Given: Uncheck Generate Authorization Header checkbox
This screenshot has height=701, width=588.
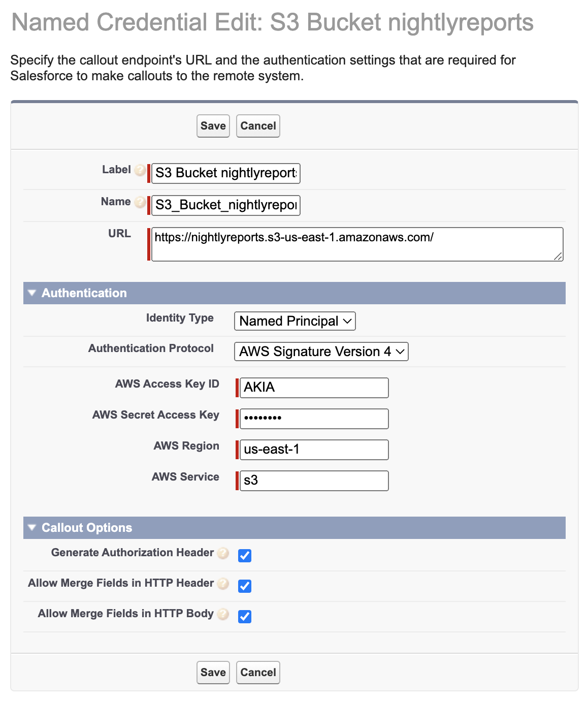Looking at the screenshot, I should pos(245,555).
